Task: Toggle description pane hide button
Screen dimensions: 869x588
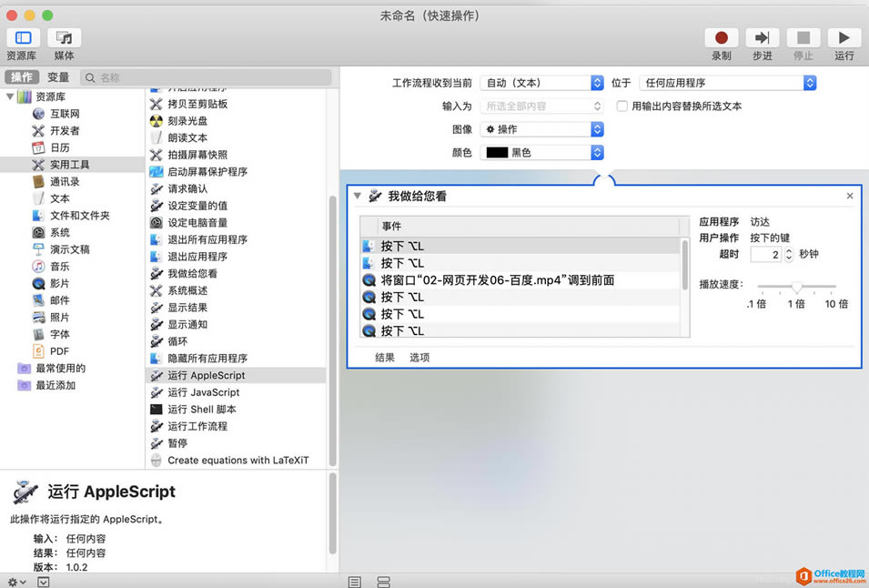Action: pos(44,582)
